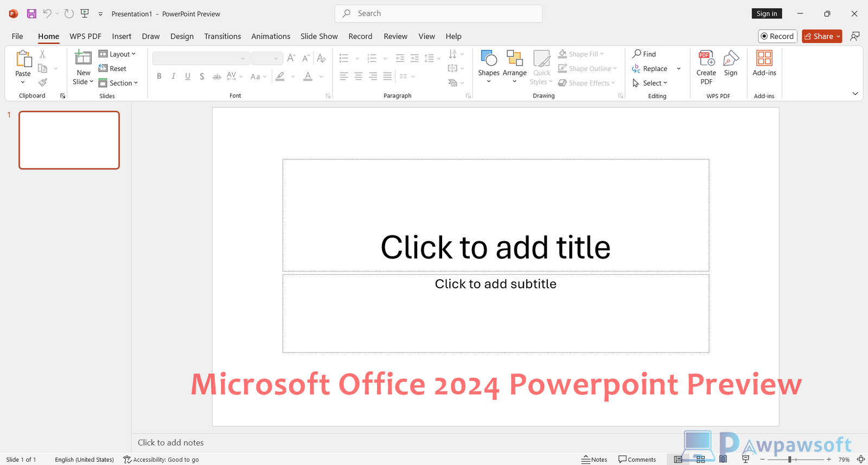Open the Animations tab
This screenshot has height=465, width=868.
[271, 36]
